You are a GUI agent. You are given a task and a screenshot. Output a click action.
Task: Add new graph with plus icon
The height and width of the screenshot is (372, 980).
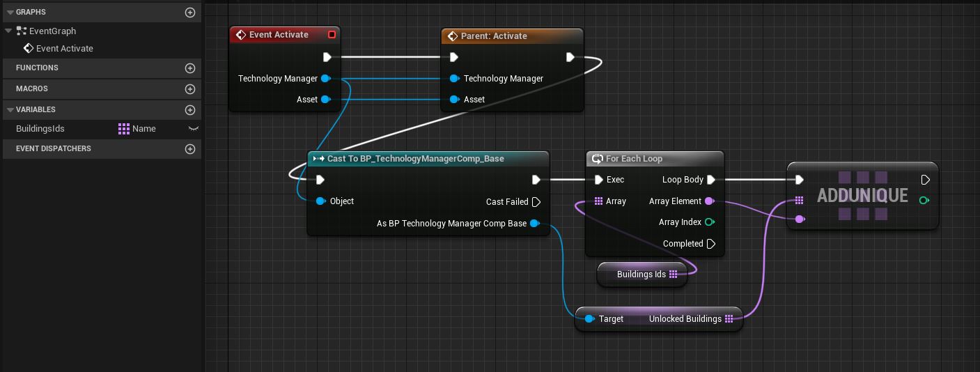coord(190,13)
